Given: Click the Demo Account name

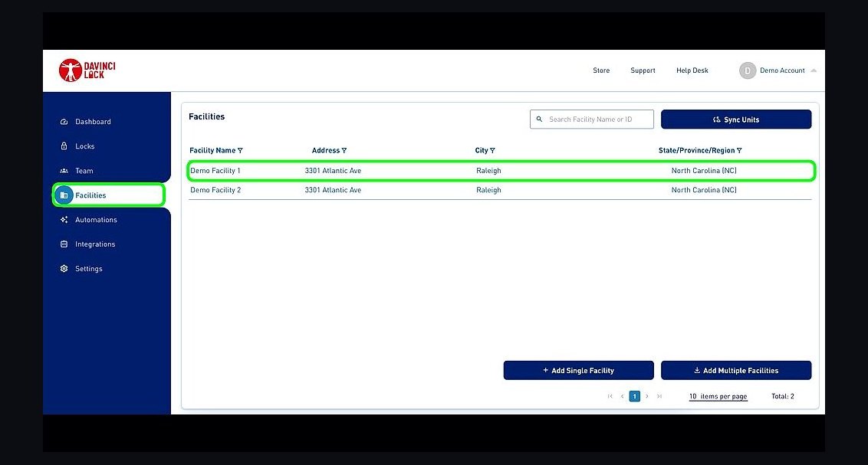Looking at the screenshot, I should click(782, 70).
